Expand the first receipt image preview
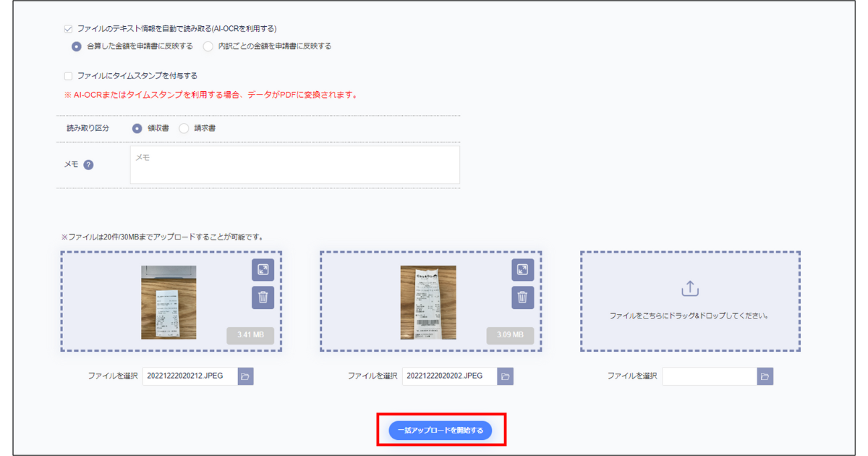The image size is (868, 456). [263, 270]
